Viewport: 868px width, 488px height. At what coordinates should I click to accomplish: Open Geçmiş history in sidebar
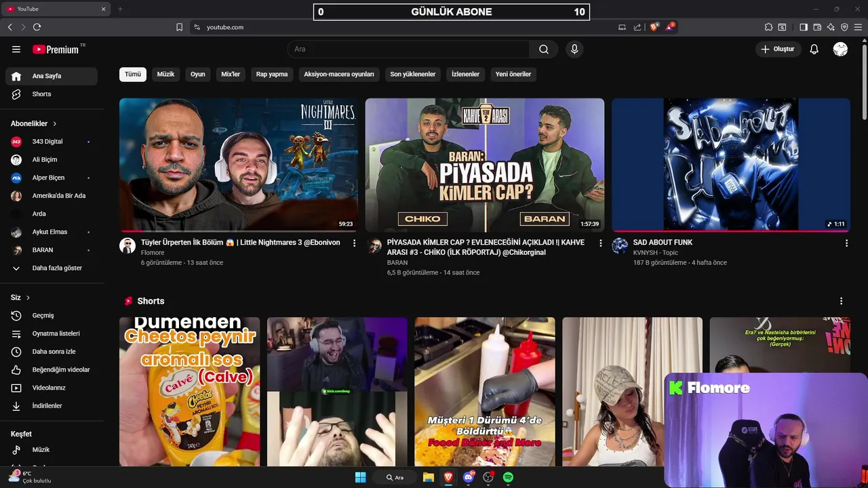pyautogui.click(x=52, y=316)
